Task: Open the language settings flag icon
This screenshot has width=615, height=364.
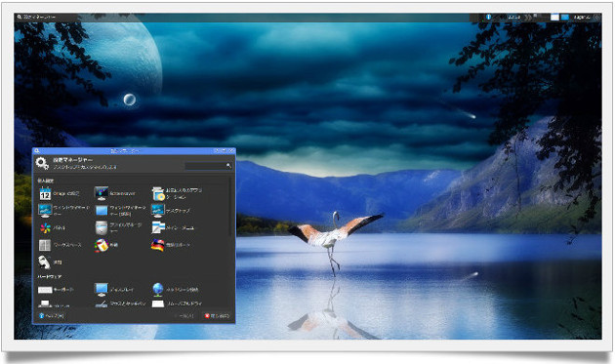Action: point(158,245)
